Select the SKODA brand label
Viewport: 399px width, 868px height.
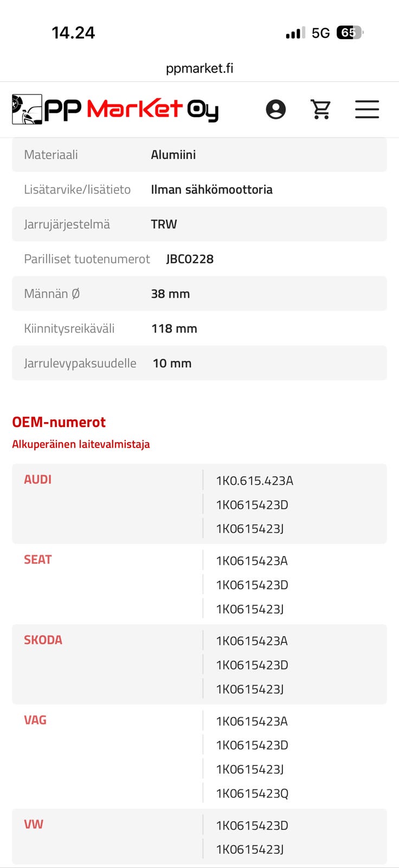point(43,640)
